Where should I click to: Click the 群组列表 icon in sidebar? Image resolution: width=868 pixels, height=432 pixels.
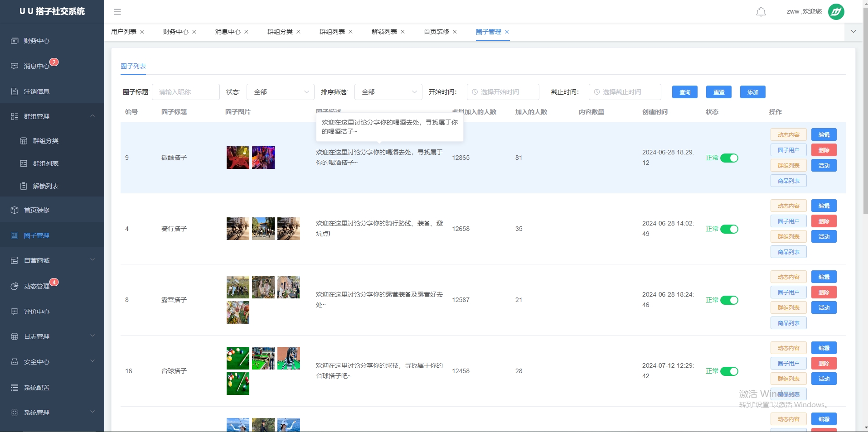coord(24,163)
